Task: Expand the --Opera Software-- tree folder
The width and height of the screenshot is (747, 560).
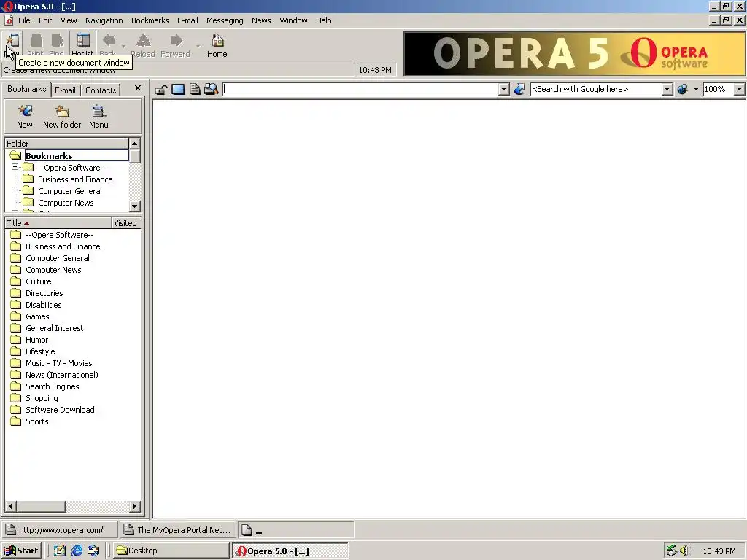Action: 15,167
